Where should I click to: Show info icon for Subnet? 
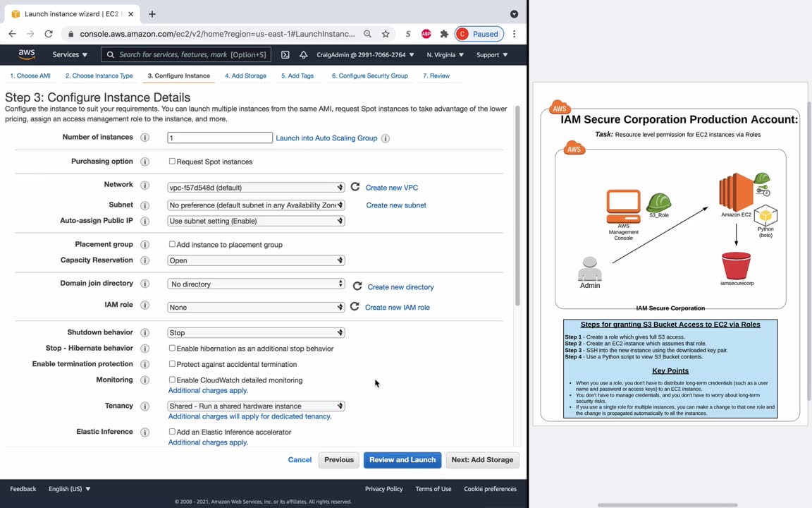click(145, 205)
